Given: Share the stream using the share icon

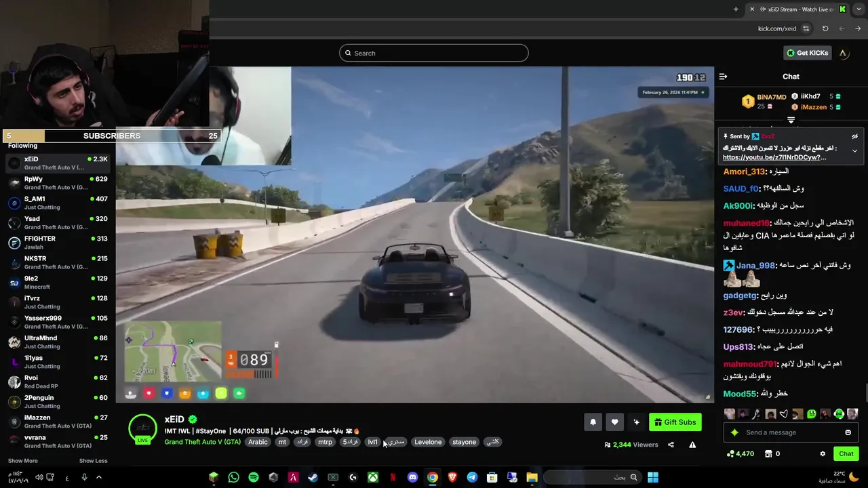Looking at the screenshot, I should [671, 445].
